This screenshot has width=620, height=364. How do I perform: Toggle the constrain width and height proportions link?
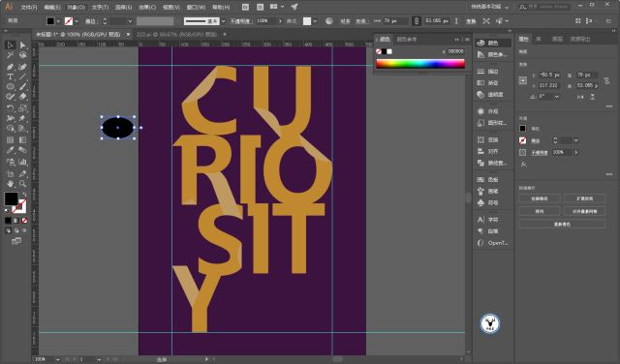pyautogui.click(x=606, y=81)
